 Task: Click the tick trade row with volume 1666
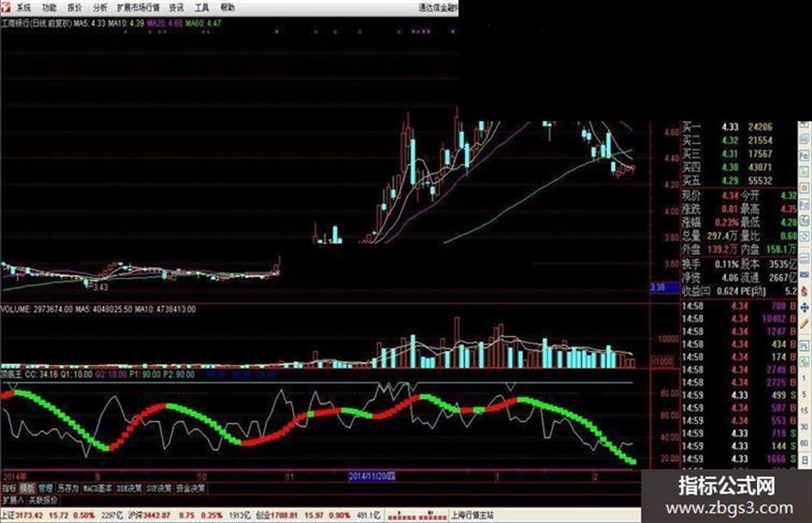click(740, 459)
